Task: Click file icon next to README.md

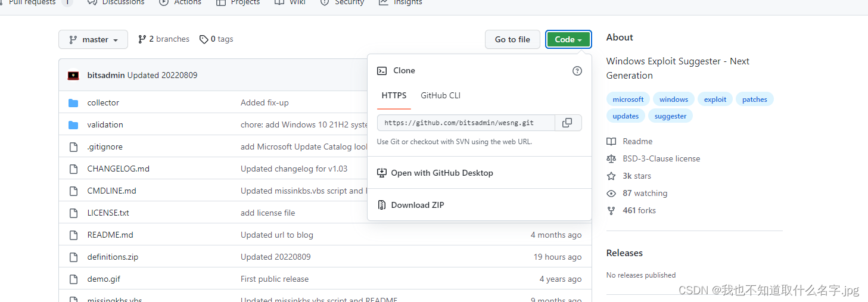Action: (x=73, y=235)
